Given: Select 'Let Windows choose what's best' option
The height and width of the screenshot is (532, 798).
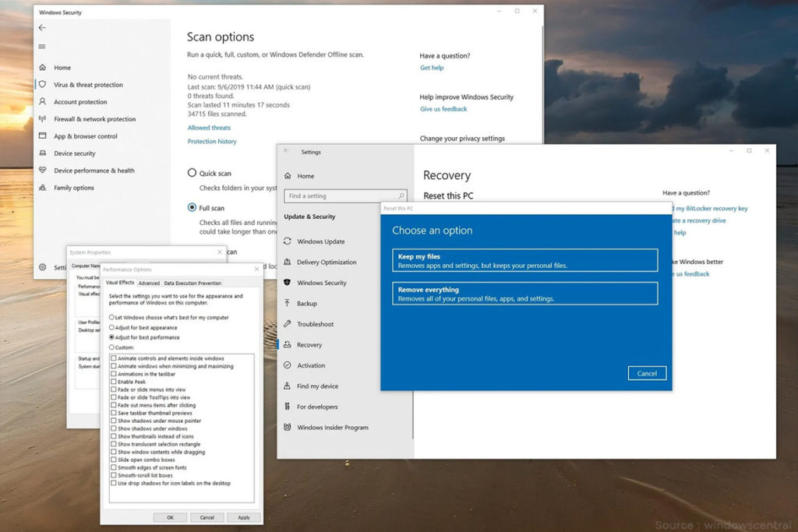Looking at the screenshot, I should [x=111, y=317].
